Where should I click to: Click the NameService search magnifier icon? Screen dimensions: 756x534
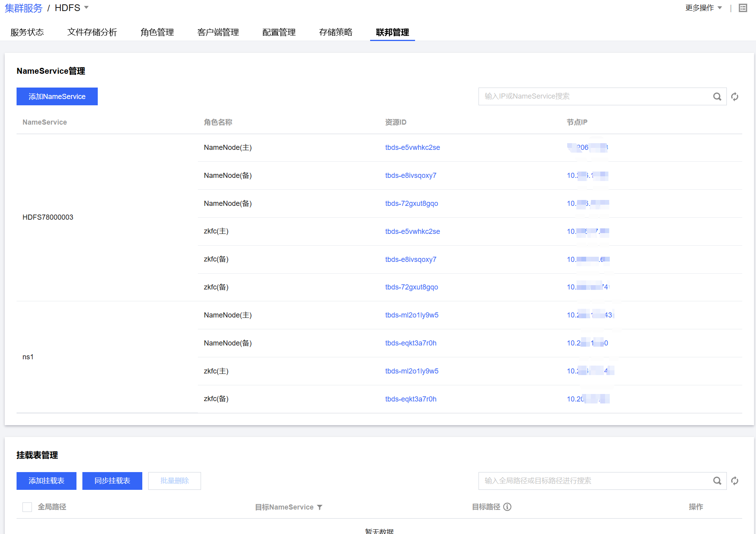[717, 97]
